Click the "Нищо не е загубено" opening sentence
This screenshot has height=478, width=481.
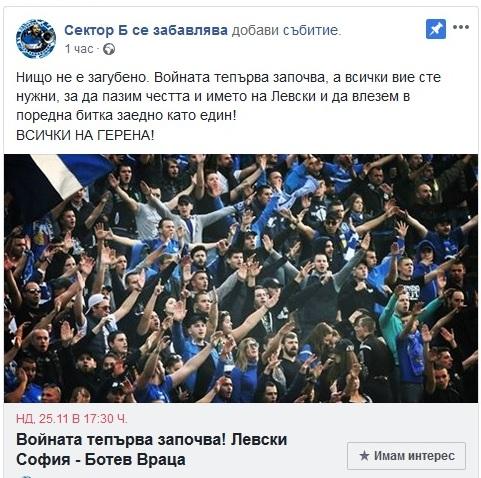[81, 77]
